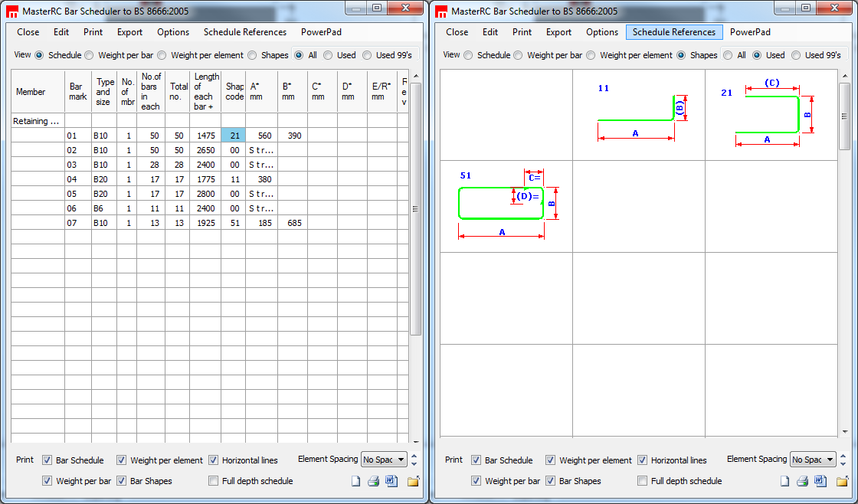This screenshot has width=858, height=504.
Task: Untick Weight per element print option, right window
Action: tap(551, 460)
